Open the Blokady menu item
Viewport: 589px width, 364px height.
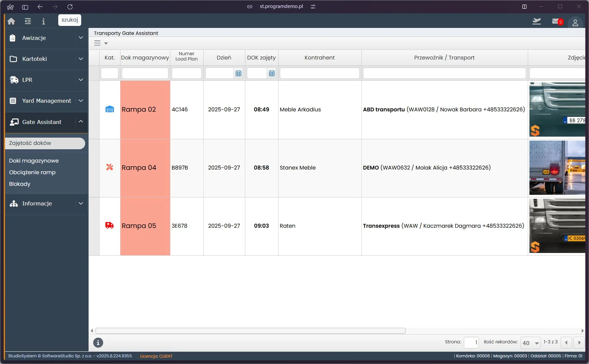pyautogui.click(x=20, y=184)
